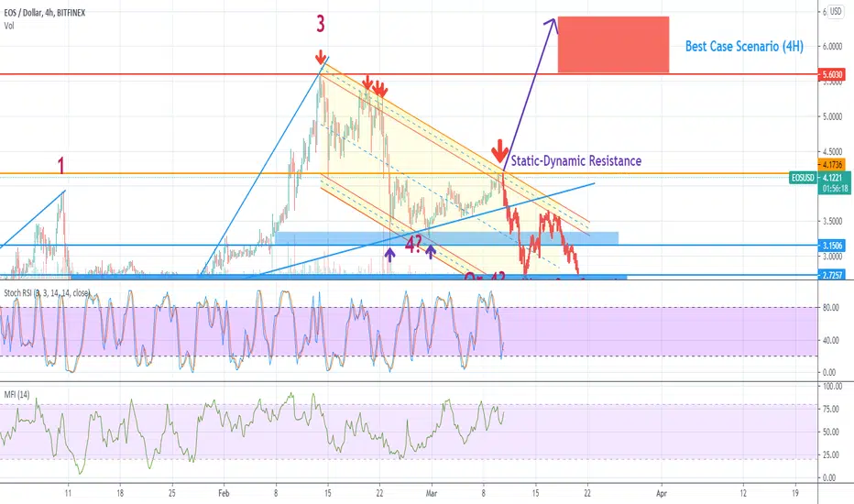854x504 pixels.
Task: Select the blue 3.1506 price label
Action: pyautogui.click(x=832, y=246)
